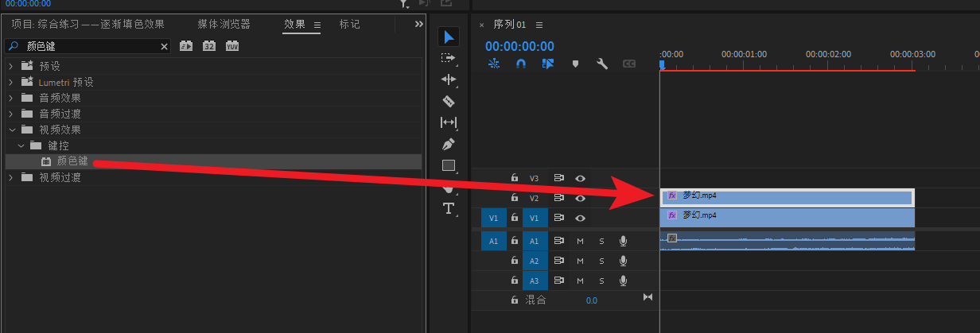980x333 pixels.
Task: Filter effects by YUV icon
Action: point(232,47)
